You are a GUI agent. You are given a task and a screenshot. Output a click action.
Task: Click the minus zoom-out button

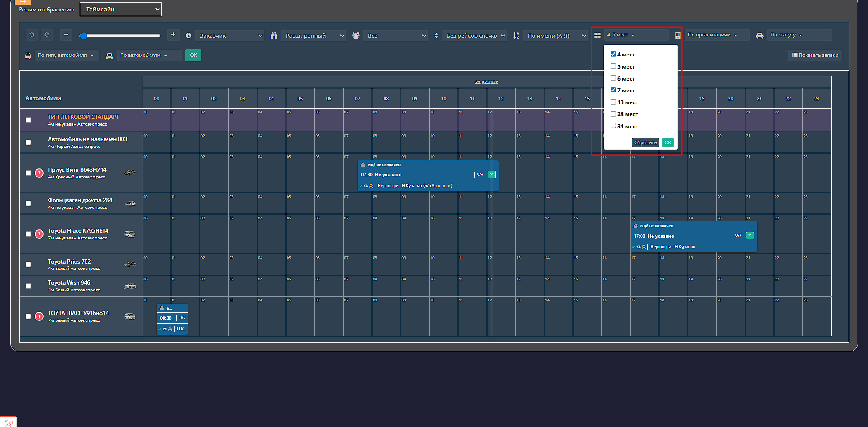pos(66,35)
